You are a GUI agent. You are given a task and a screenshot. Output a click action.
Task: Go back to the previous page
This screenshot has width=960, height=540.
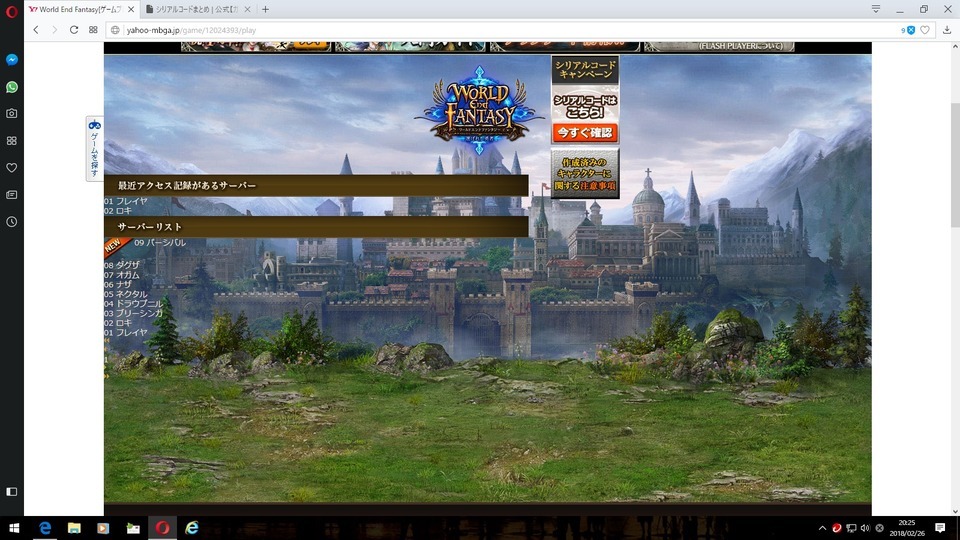point(36,30)
